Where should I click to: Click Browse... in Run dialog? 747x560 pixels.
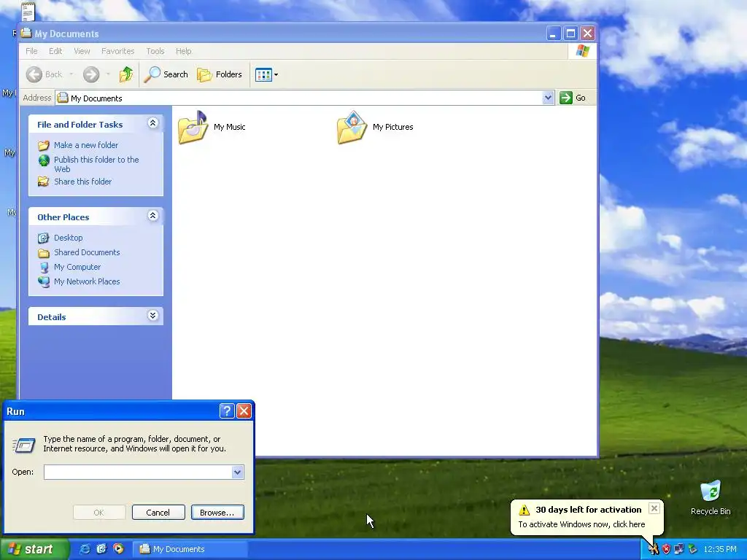click(x=217, y=513)
